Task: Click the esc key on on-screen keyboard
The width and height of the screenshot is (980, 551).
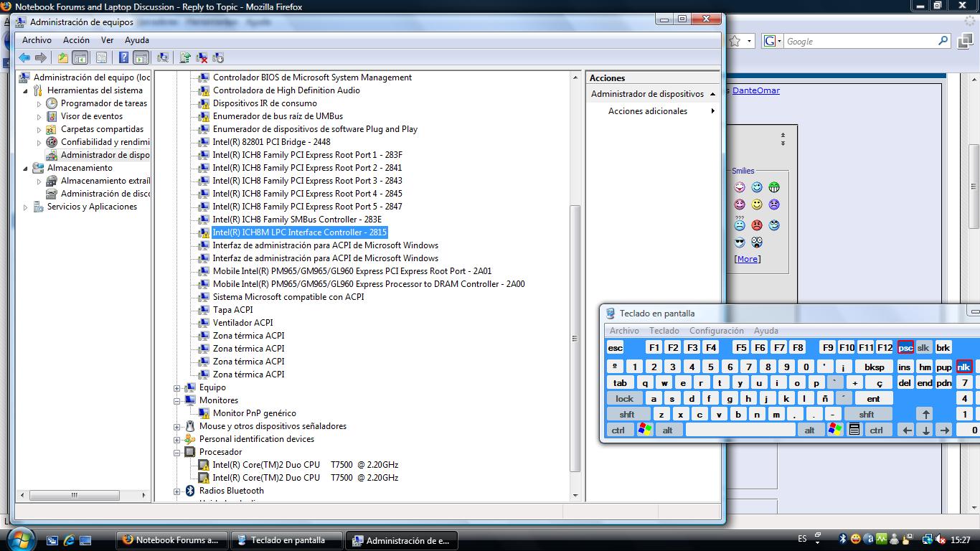Action: click(x=616, y=347)
